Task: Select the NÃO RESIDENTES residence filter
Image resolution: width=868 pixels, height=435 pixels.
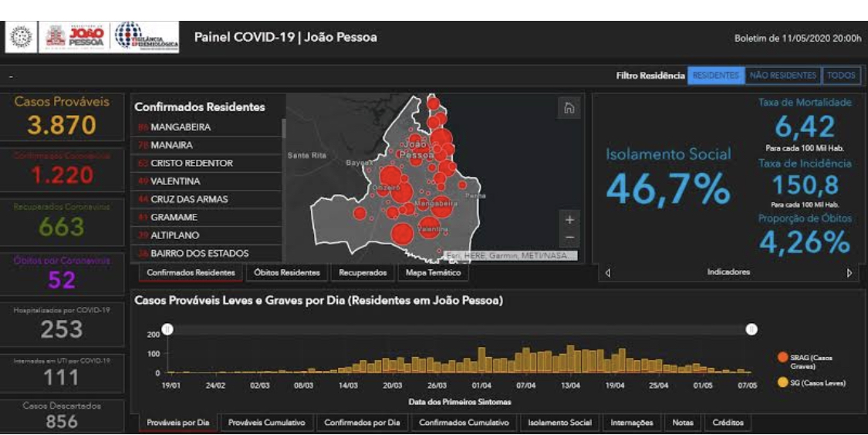Action: coord(782,76)
